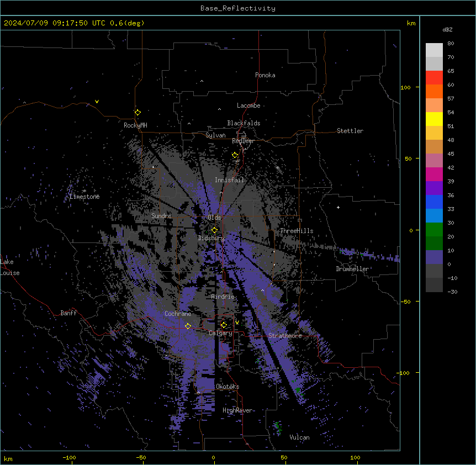Click the yellow marker above Calgary label
This screenshot has height=465, width=476.
pos(224,325)
